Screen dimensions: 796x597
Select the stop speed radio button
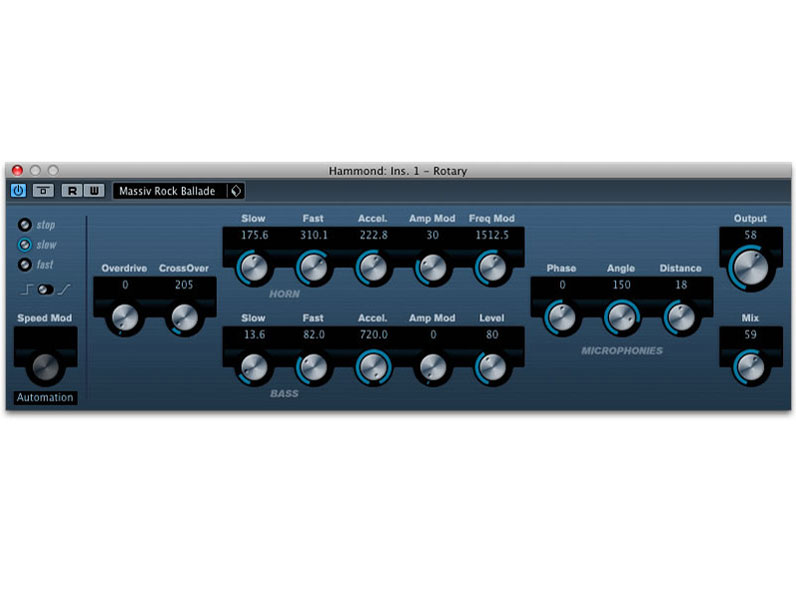(24, 224)
